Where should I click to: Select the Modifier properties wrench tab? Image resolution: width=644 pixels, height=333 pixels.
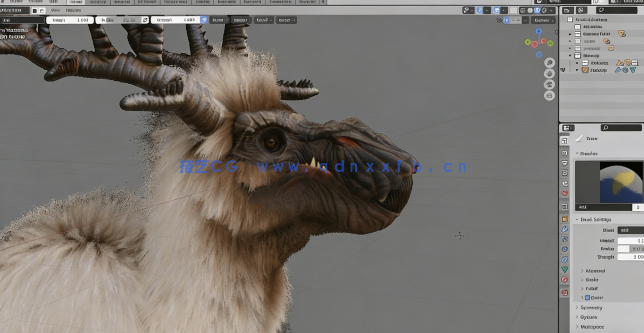point(565,229)
